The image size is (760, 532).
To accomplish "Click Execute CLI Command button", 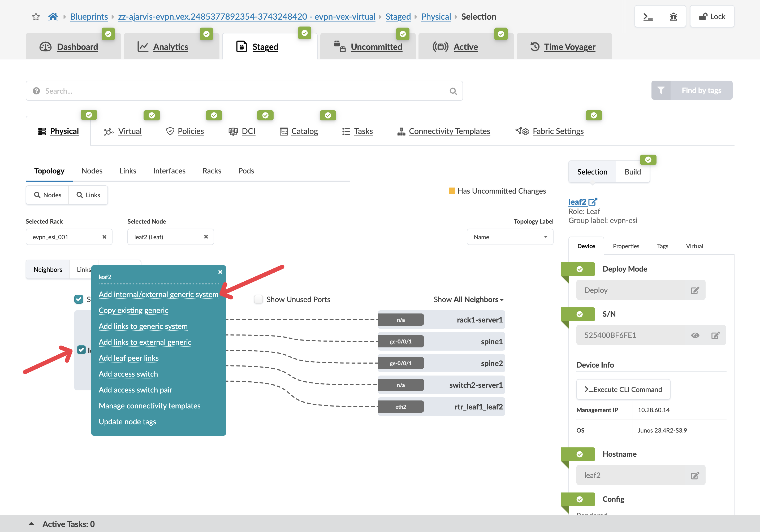I will tap(623, 389).
